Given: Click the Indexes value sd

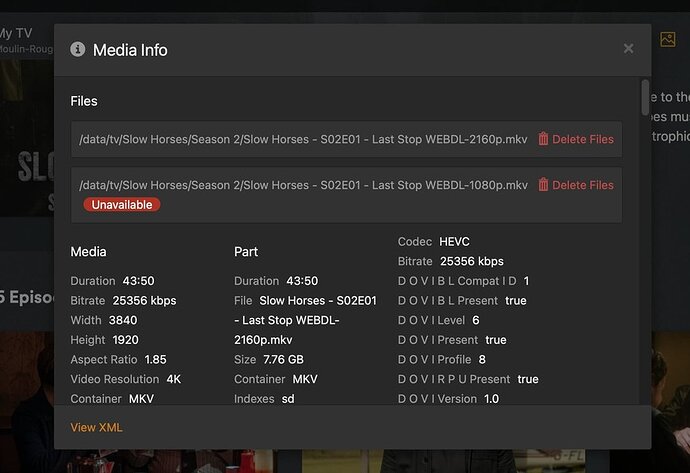Looking at the screenshot, I should [288, 399].
